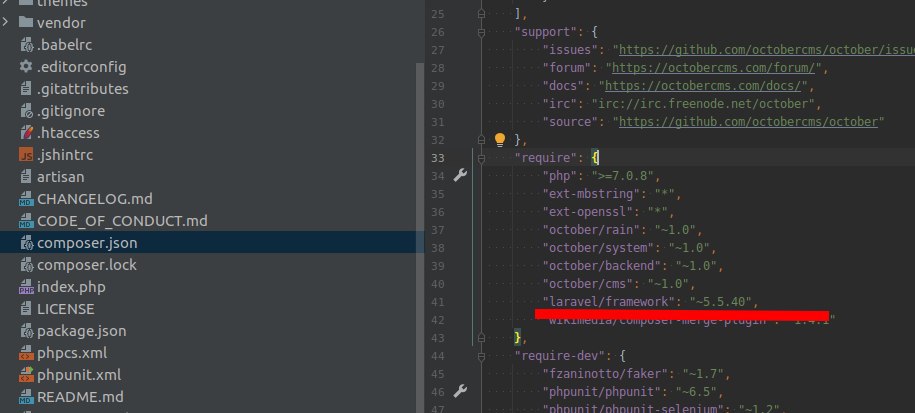Click the .babelrc file icon
Screen dimensions: 915x413
pos(26,45)
